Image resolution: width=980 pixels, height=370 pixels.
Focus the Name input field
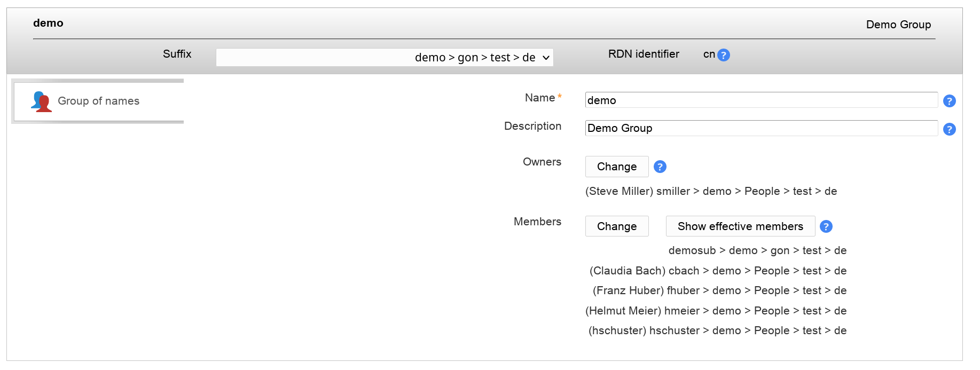point(761,100)
